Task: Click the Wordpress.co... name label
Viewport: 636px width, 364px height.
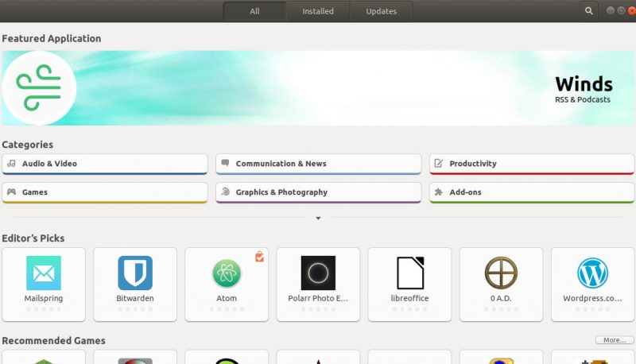Action: (x=592, y=298)
